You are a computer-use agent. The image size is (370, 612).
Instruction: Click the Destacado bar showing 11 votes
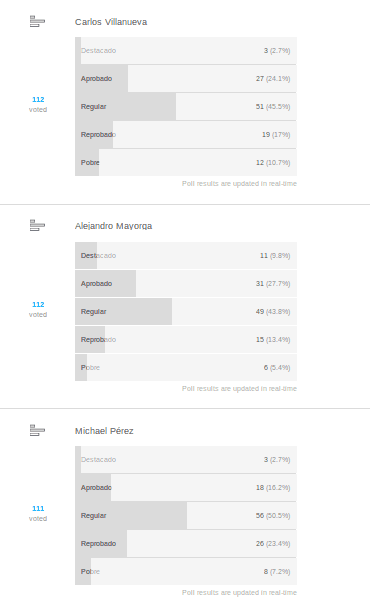[x=186, y=256]
